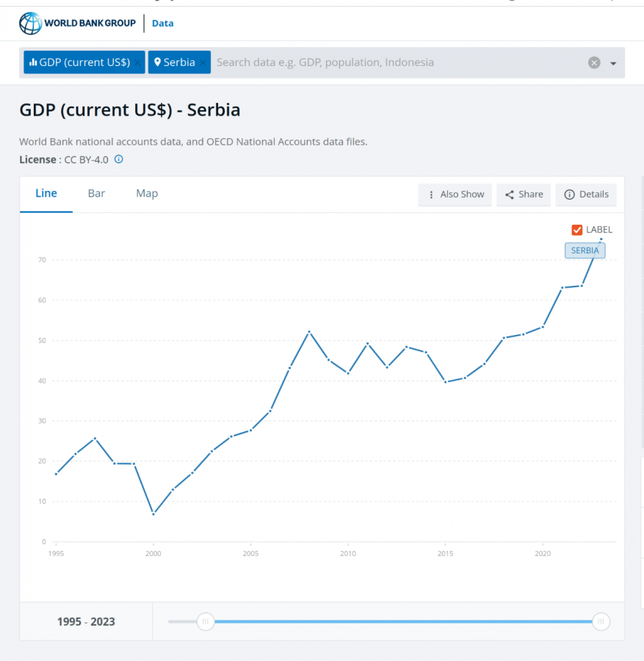Click the right year range slider handle

[x=601, y=621]
